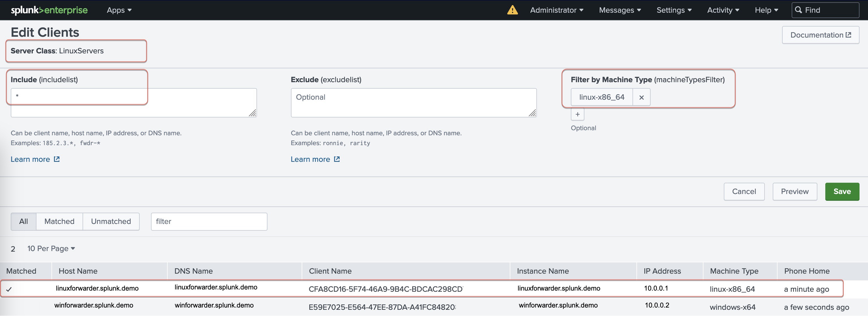This screenshot has height=316, width=868.
Task: Click the green Save button
Action: pos(842,191)
